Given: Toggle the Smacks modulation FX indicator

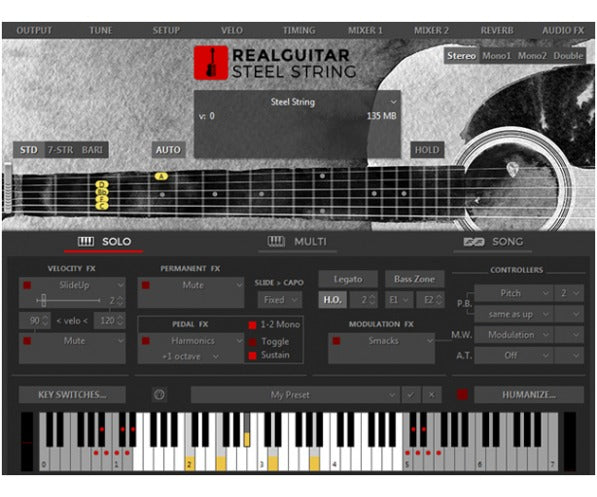Looking at the screenshot, I should point(336,340).
